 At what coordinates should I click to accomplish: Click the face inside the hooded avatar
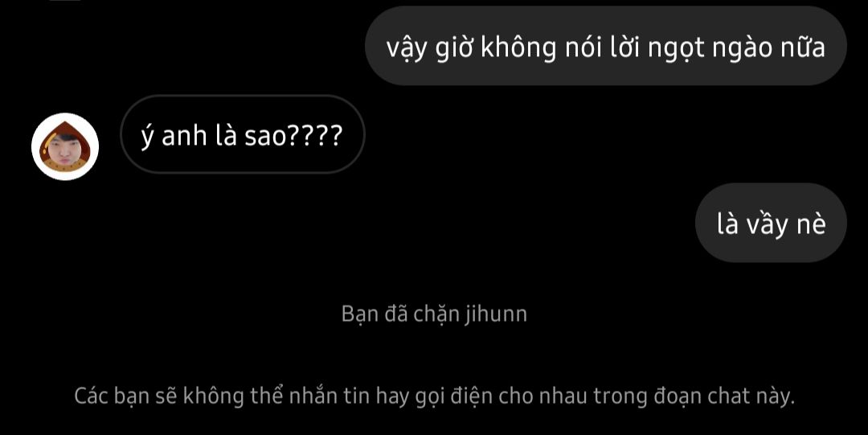click(x=65, y=148)
